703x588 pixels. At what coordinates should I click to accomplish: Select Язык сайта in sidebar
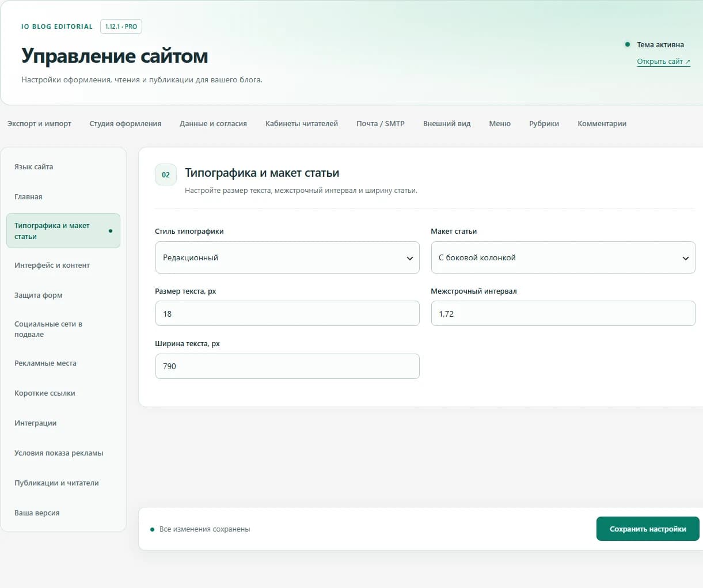(x=63, y=167)
